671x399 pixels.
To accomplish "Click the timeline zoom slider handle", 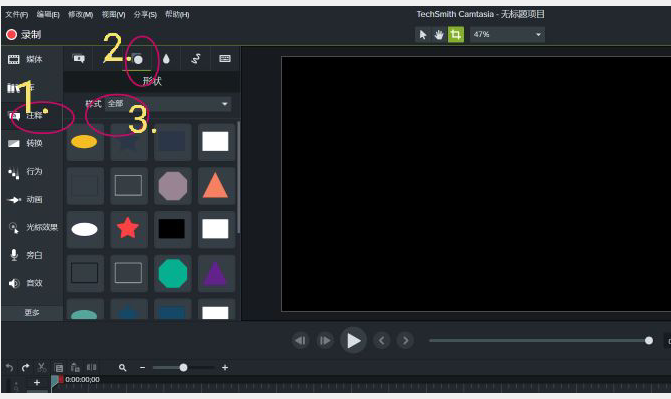I will click(x=183, y=368).
